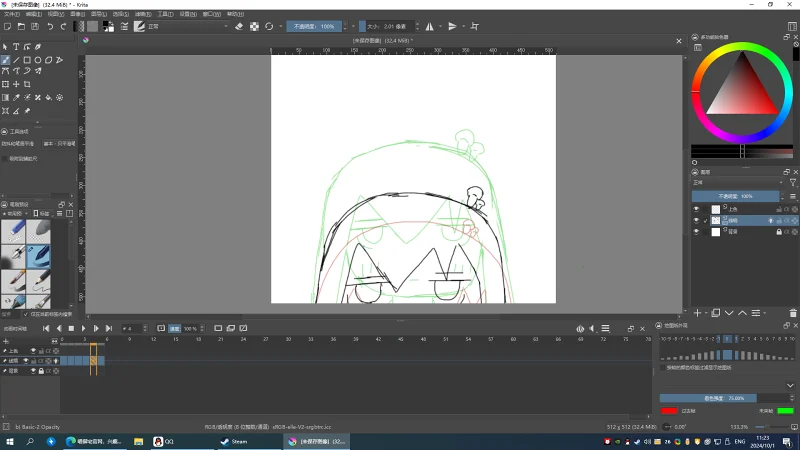800x450 pixels.
Task: Select the Ellipse shape tool
Action: point(38,60)
